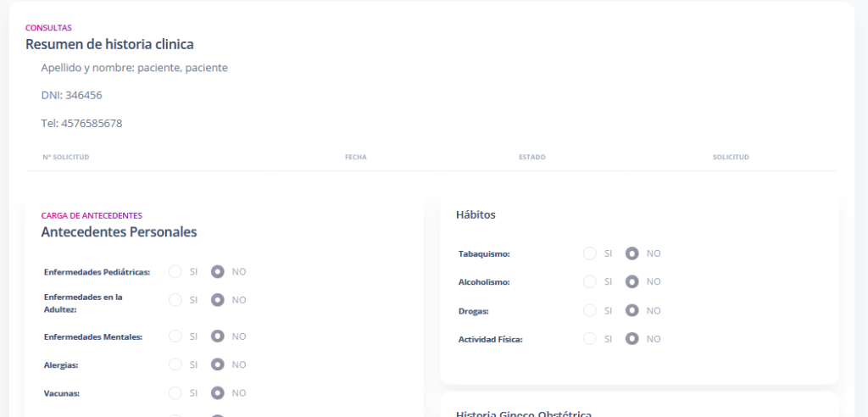
Task: Set Alergias to NO
Action: [x=218, y=364]
